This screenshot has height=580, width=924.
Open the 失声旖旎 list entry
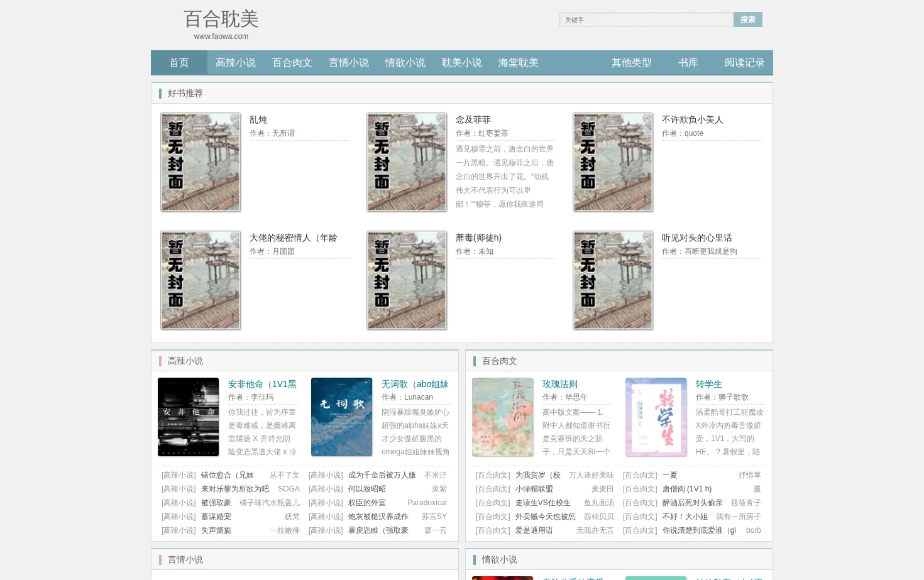216,530
